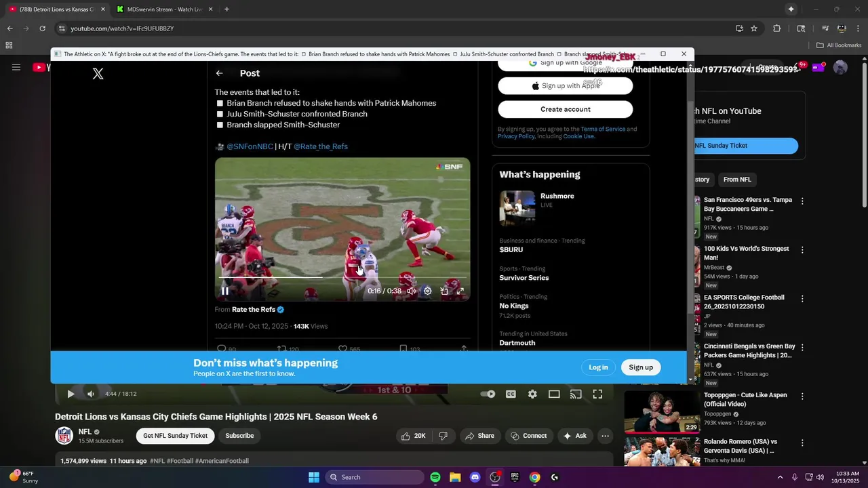Click Sign up on the X banner
Screen dimensions: 868x488
click(x=641, y=367)
